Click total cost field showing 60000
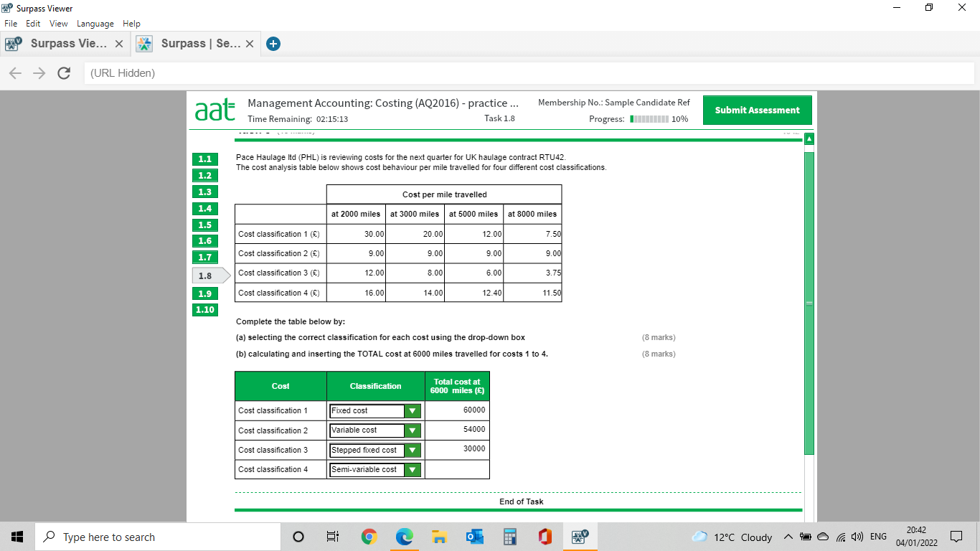Screen dimensions: 980x551 457,410
